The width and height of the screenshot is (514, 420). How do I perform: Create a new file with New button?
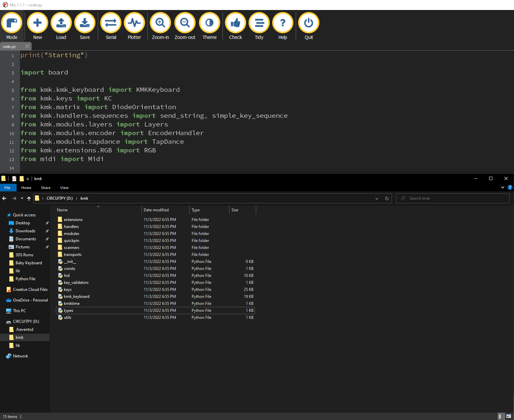point(38,23)
